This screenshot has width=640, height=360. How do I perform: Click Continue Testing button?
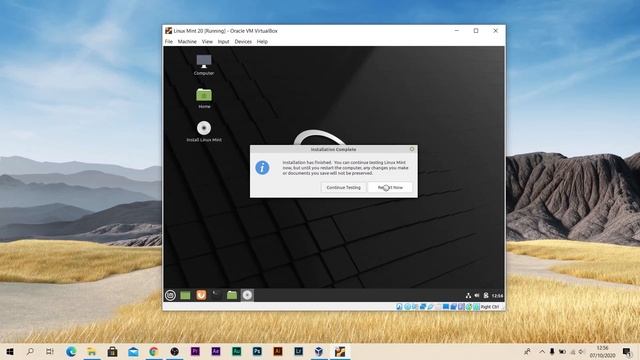(343, 187)
